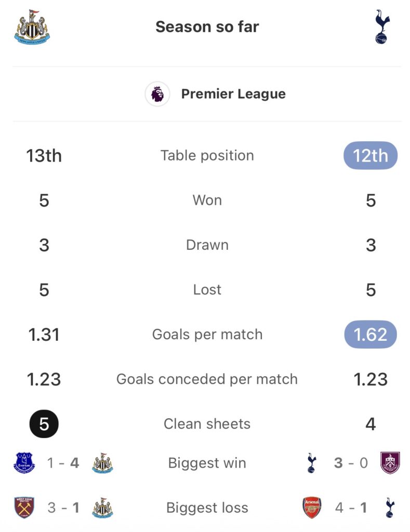Tap the highlighted 12th table position badge

coord(371,155)
